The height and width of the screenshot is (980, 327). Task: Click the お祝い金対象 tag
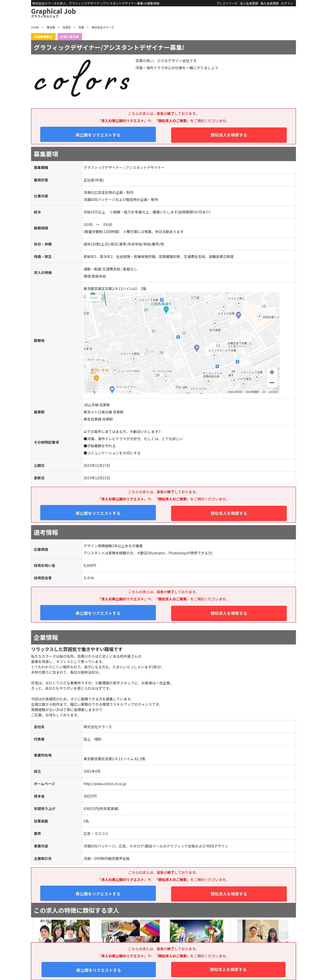click(x=70, y=37)
